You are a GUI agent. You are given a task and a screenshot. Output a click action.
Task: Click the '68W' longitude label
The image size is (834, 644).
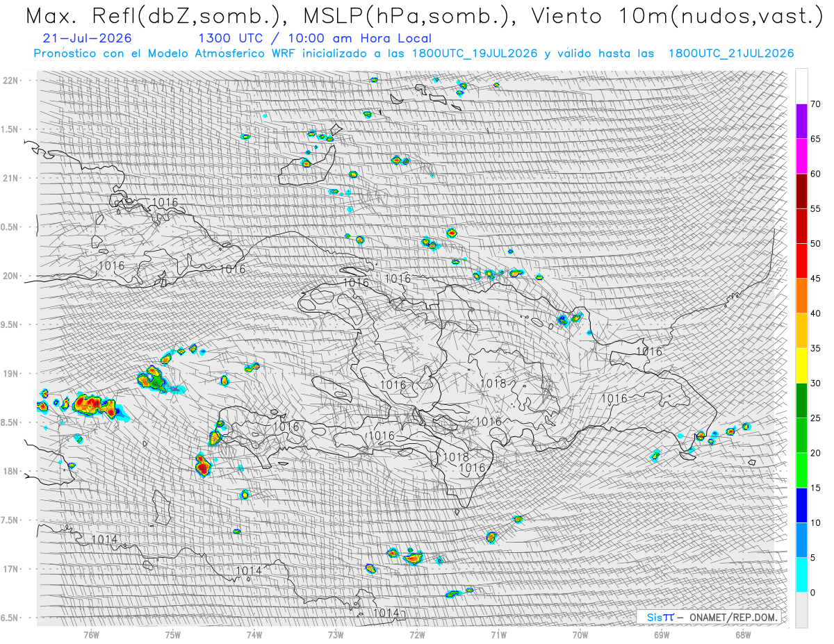742,634
